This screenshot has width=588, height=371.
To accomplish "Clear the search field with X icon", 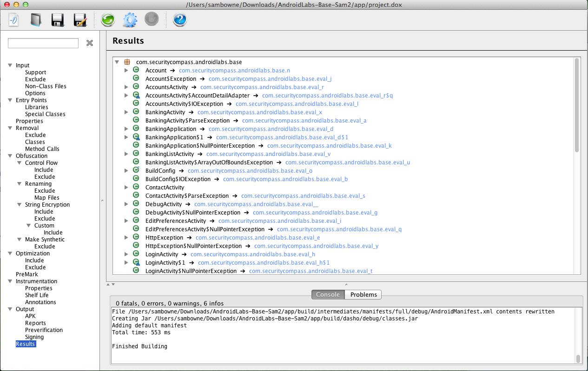I will point(90,43).
